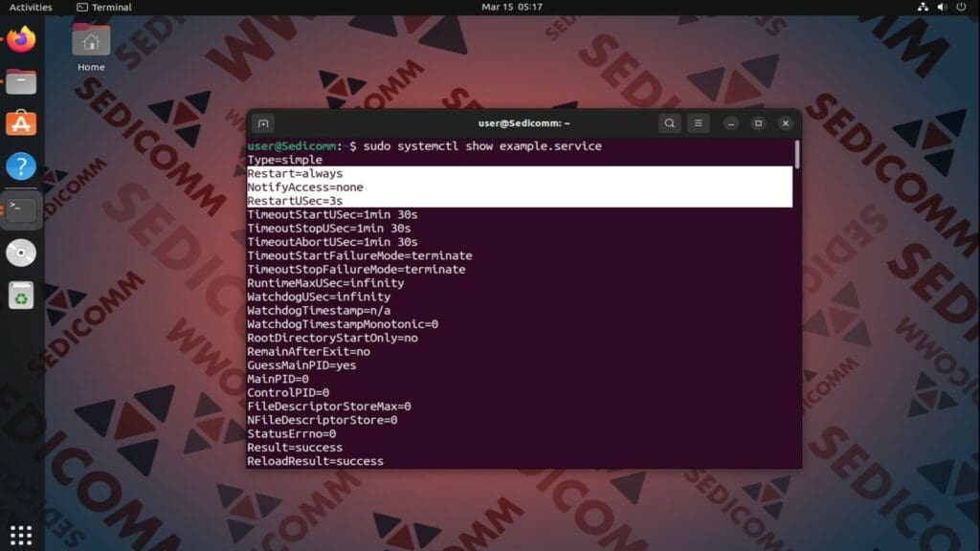The width and height of the screenshot is (980, 551).
Task: Open a new terminal tab
Action: point(263,123)
